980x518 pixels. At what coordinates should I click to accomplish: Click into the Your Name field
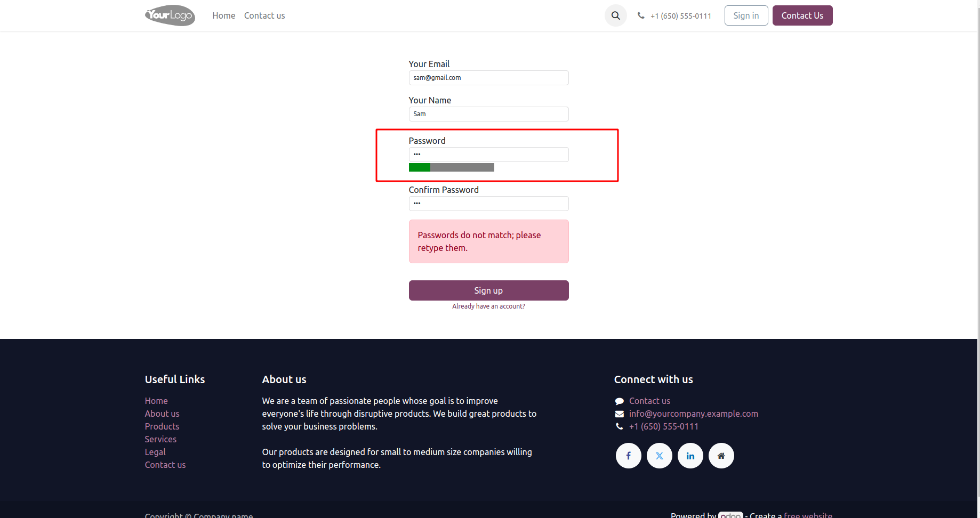pyautogui.click(x=488, y=114)
